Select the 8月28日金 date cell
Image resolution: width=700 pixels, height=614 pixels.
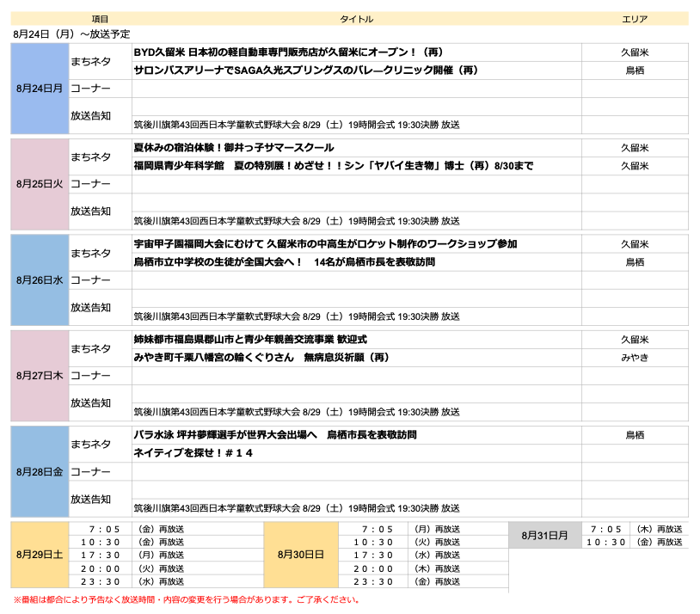40,471
